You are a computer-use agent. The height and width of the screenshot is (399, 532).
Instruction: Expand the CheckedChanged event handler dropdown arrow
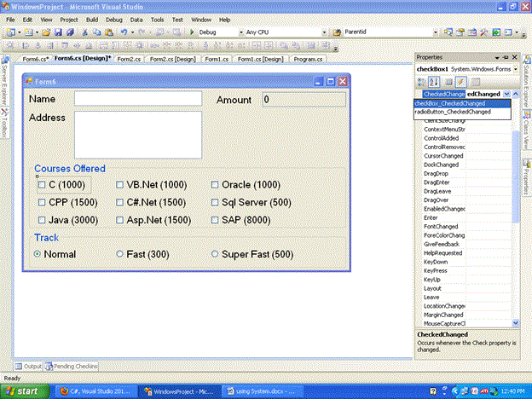[x=507, y=94]
